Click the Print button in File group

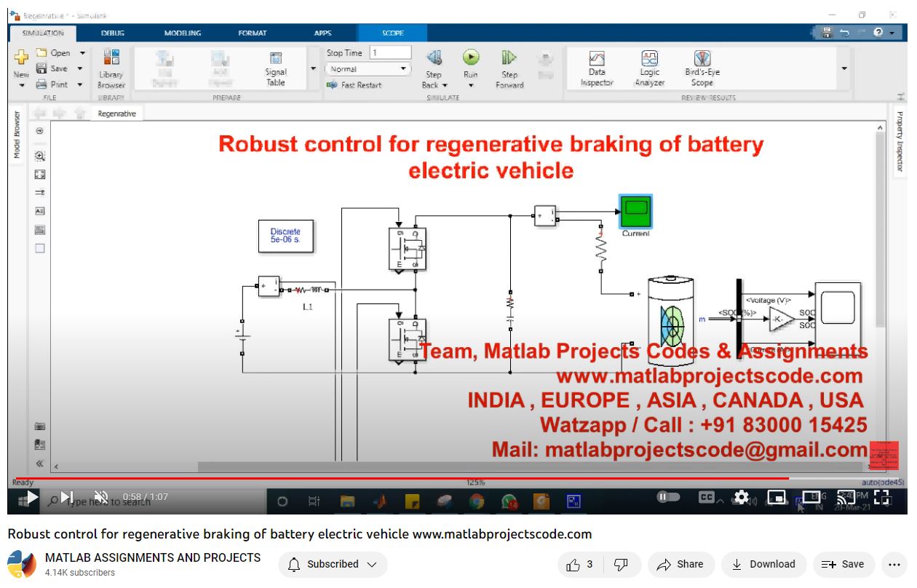(x=52, y=84)
